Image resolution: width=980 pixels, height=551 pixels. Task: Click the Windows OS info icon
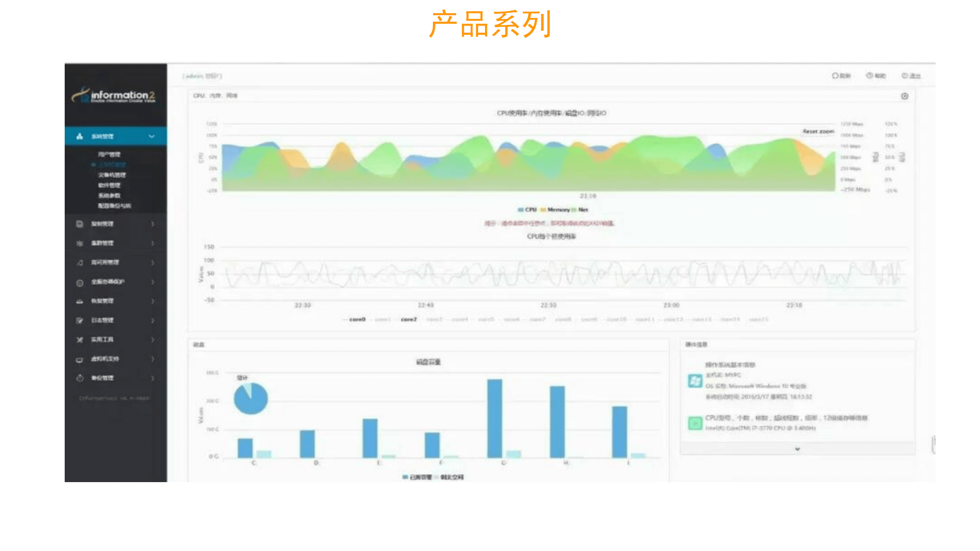(694, 381)
